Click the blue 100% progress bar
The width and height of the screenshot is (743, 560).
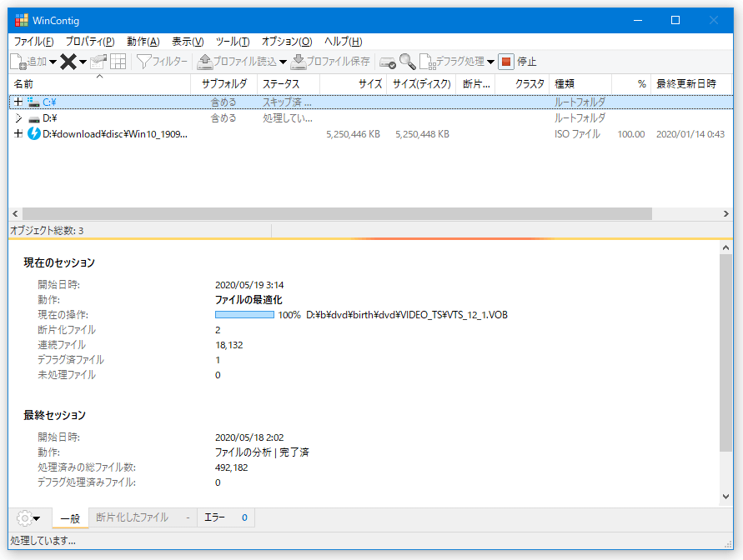(244, 315)
